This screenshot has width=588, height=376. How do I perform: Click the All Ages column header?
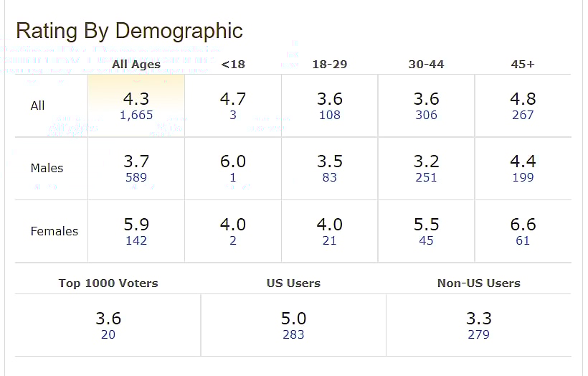(x=136, y=65)
